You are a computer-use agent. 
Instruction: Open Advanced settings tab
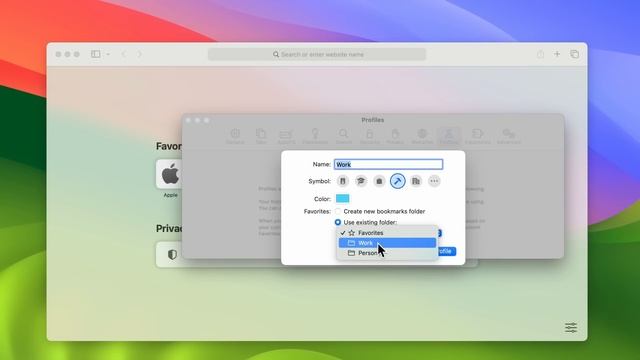(509, 136)
